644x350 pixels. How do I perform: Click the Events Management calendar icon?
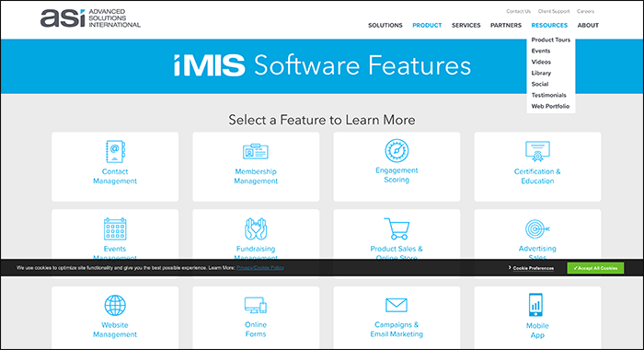[x=115, y=228]
